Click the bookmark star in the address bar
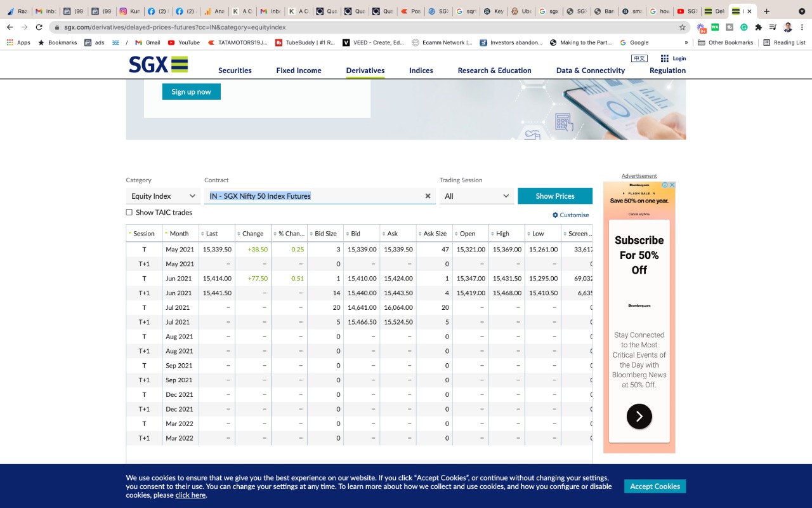This screenshot has height=508, width=812. coord(681,28)
